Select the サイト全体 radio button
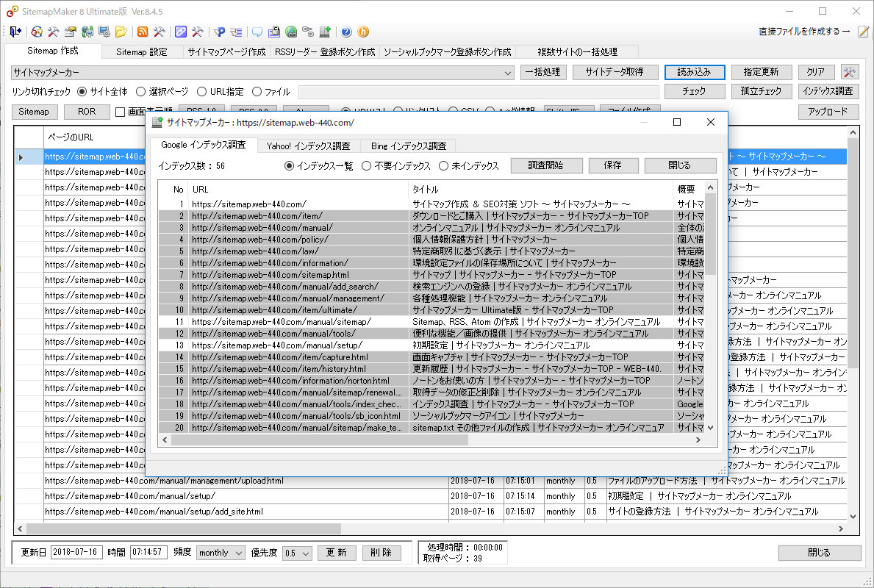Screen dimensions: 874x588 [82, 91]
